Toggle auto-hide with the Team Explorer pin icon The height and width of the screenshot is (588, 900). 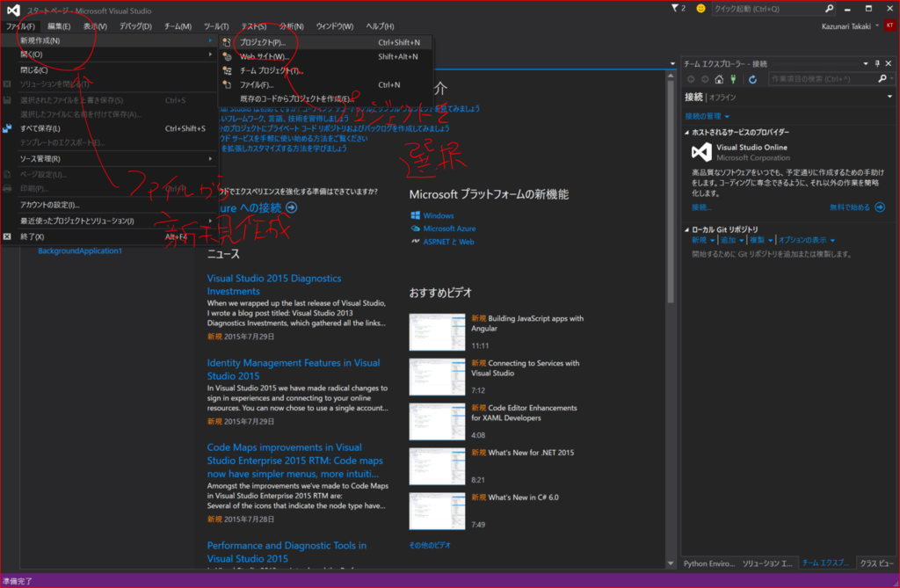click(876, 62)
